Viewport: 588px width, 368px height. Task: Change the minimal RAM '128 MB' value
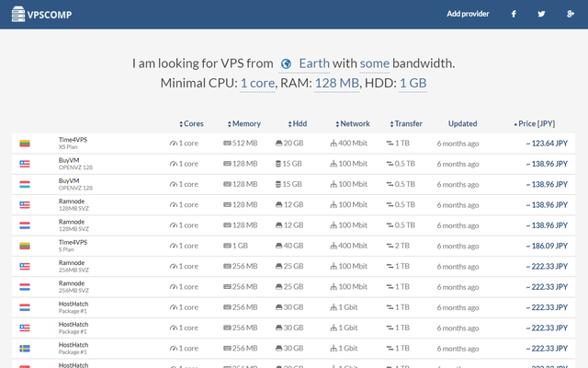(x=337, y=83)
